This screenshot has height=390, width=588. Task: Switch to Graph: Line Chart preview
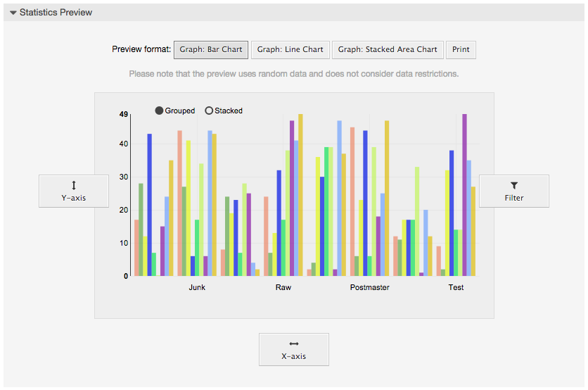290,49
